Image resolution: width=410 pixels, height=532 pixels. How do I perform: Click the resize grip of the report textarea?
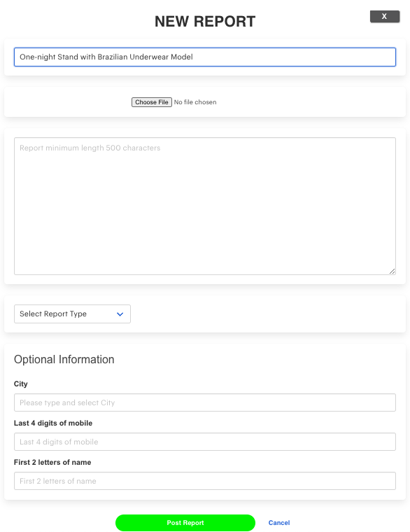click(392, 271)
